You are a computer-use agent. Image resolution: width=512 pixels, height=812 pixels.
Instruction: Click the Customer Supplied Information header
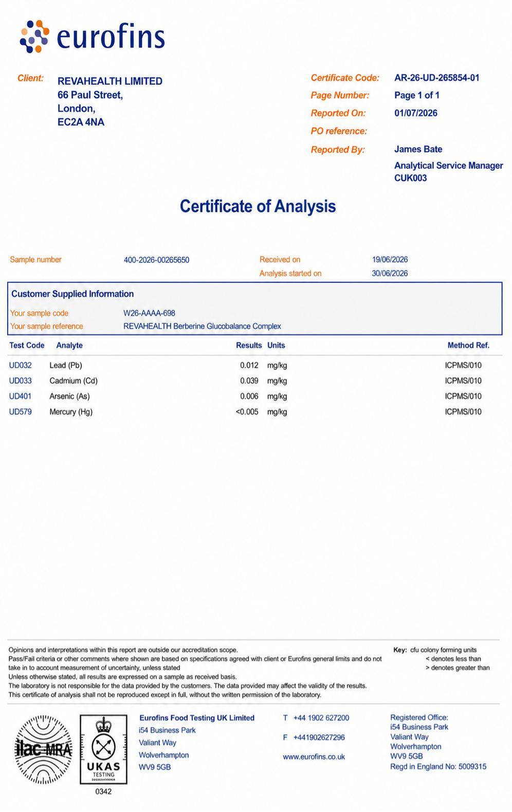point(72,294)
